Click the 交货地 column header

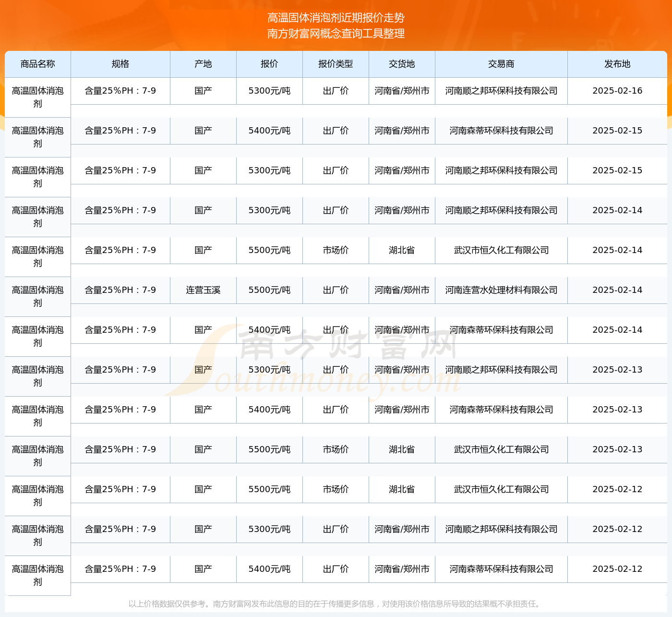pos(402,64)
